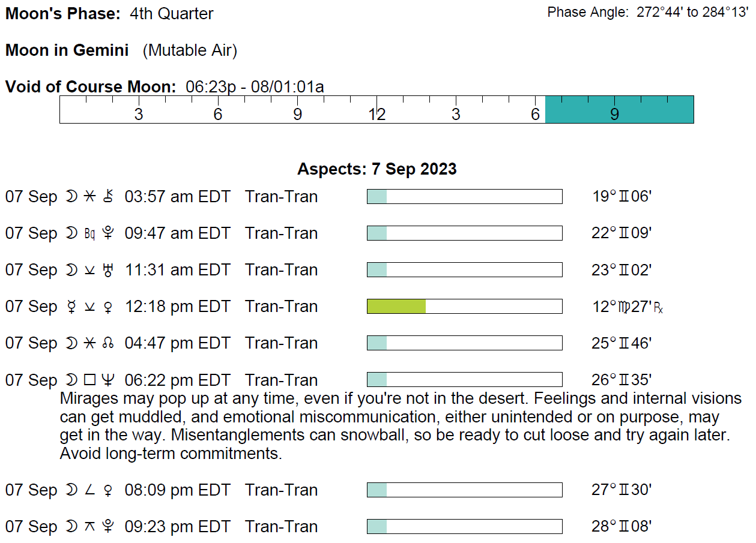
Task: Click the Pluto glyph in the 09:47 am aspect
Action: [108, 233]
